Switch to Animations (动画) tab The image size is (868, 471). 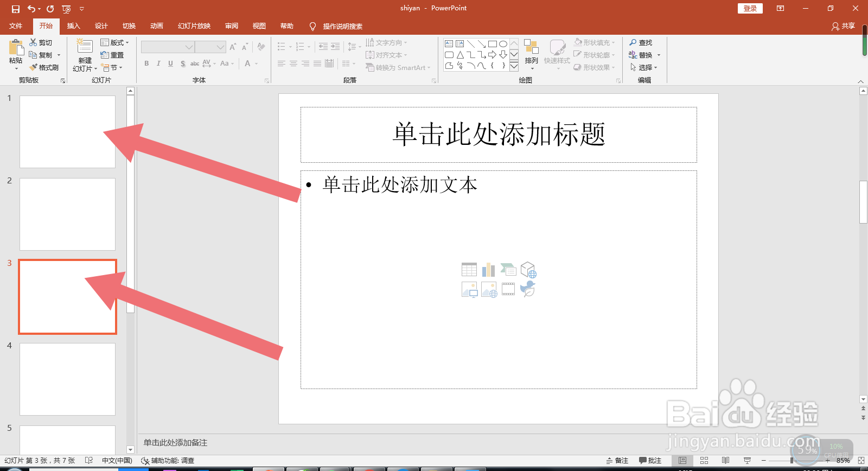click(x=157, y=26)
